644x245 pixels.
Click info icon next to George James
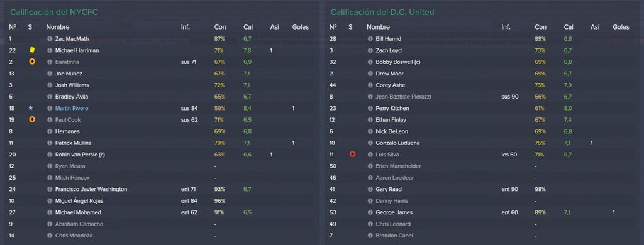tap(370, 212)
